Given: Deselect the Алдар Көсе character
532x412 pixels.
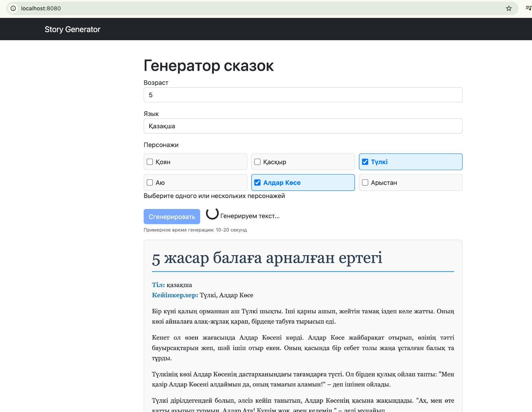Looking at the screenshot, I should click(257, 182).
